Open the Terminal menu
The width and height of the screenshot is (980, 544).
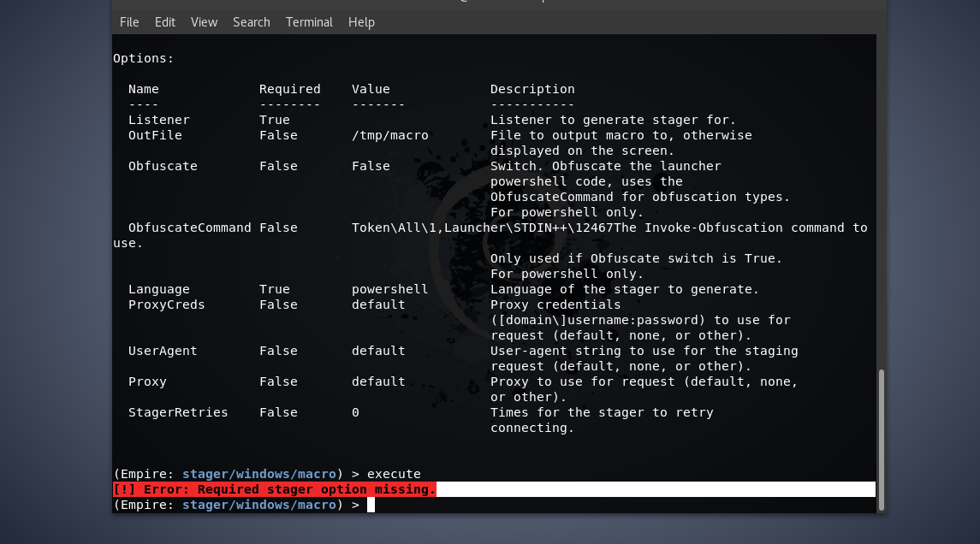coord(309,22)
